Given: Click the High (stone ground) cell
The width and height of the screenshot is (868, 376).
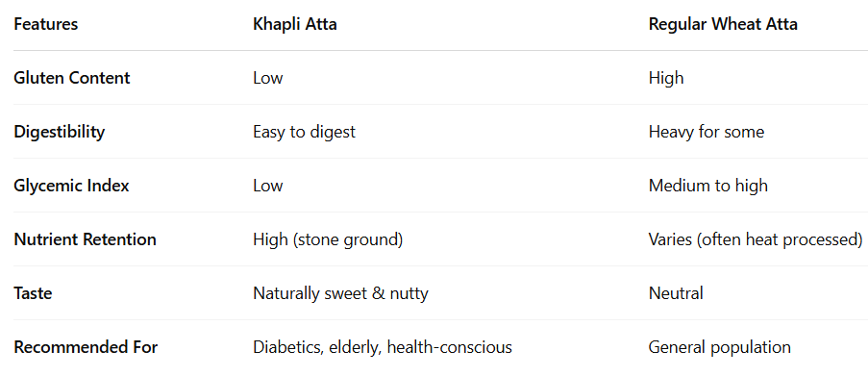Looking at the screenshot, I should [x=328, y=239].
